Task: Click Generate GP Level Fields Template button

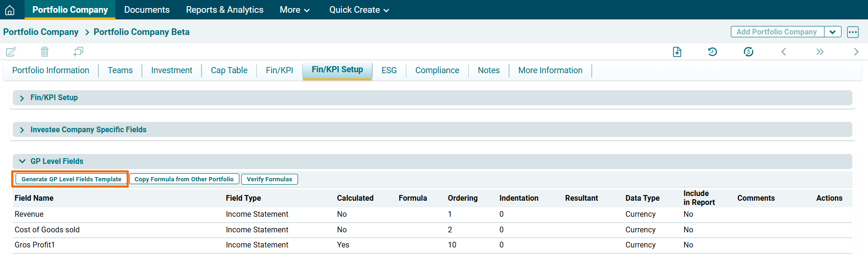Action: click(x=71, y=179)
